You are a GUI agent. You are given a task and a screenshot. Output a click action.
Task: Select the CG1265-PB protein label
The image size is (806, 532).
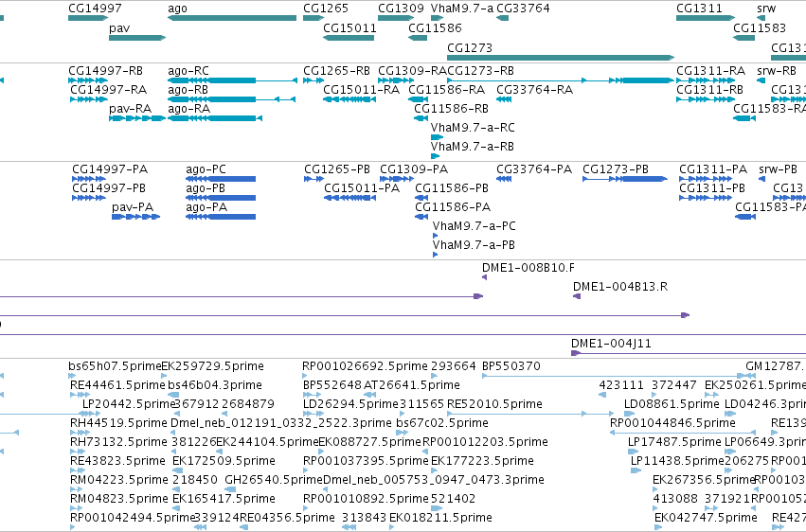[336, 168]
